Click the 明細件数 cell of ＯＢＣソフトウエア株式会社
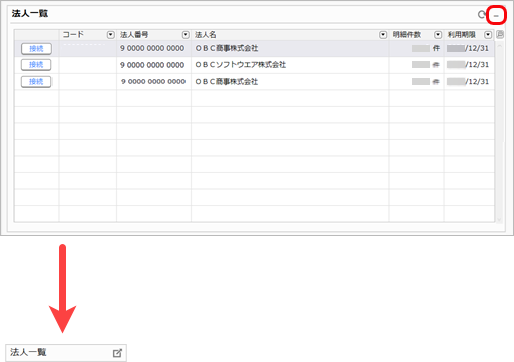Viewport: 514px width, 362px height. point(416,65)
